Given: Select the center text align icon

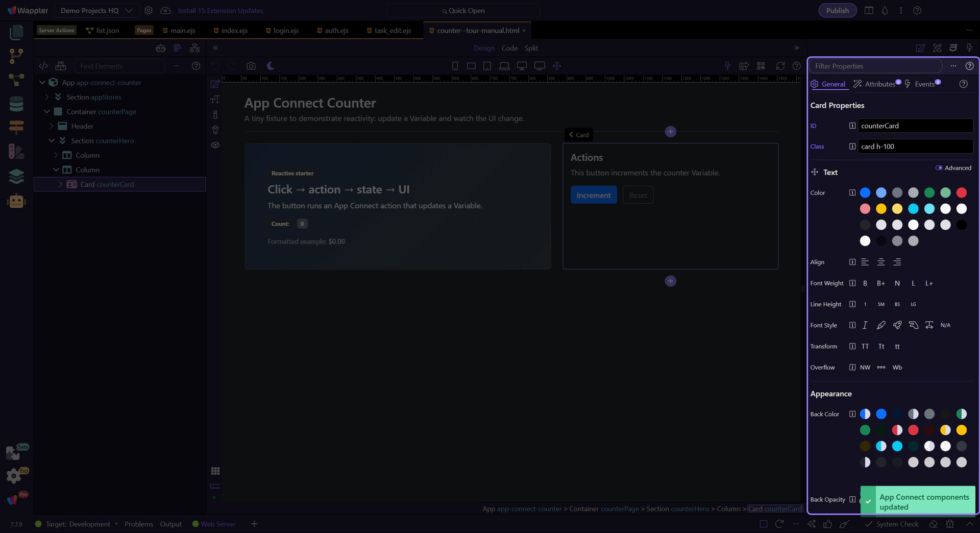Looking at the screenshot, I should click(880, 262).
